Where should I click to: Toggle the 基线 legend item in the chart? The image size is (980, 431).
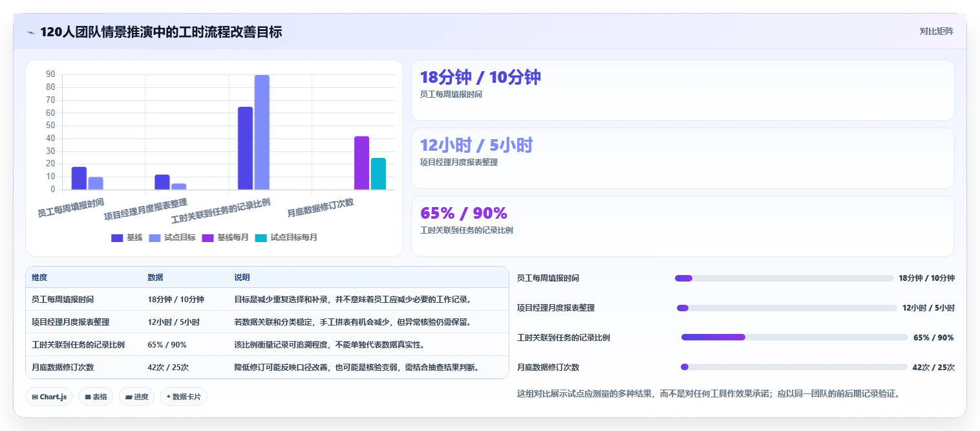(127, 238)
